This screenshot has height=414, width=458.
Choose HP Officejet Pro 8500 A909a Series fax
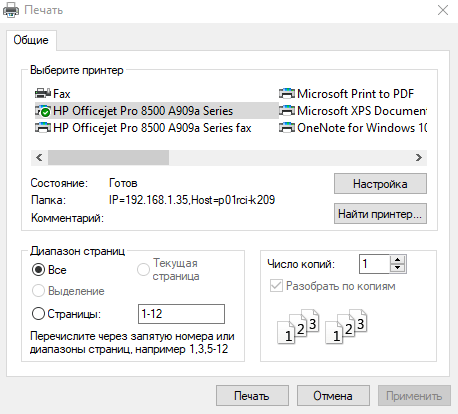point(143,128)
